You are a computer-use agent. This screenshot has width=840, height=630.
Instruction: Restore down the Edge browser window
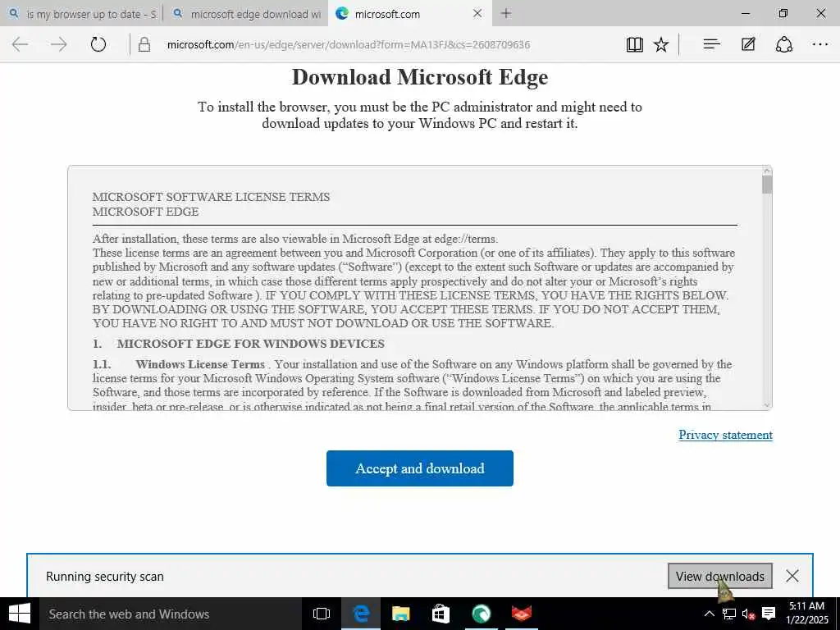(x=783, y=13)
